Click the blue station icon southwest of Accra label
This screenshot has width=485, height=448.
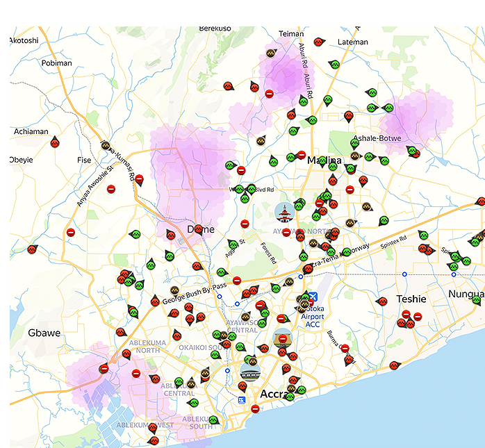click(241, 400)
